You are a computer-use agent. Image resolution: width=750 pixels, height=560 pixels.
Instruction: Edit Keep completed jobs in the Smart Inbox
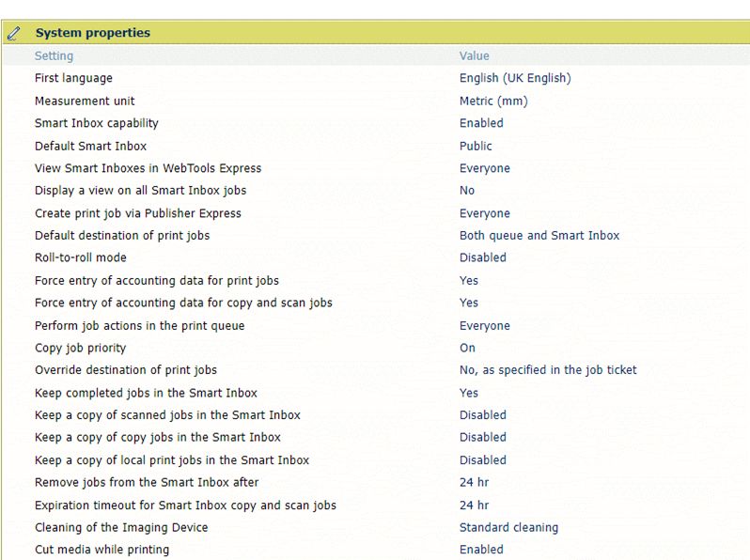pyautogui.click(x=146, y=393)
